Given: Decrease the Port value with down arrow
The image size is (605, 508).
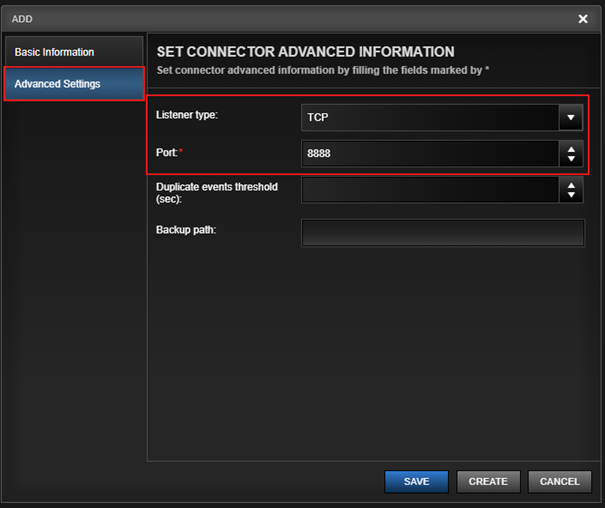Looking at the screenshot, I should (571, 158).
